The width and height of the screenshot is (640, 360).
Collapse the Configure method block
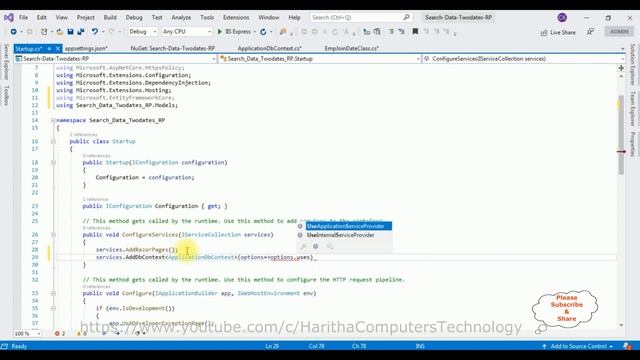tap(53, 293)
